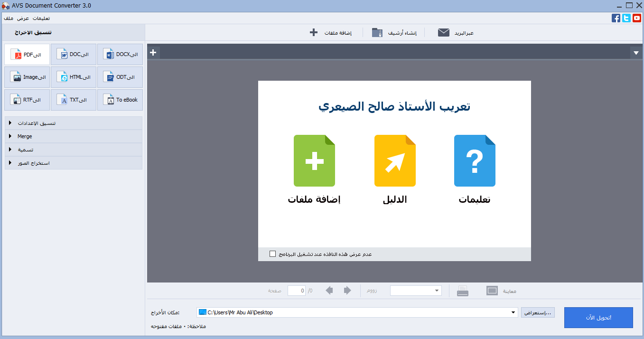
Task: Click the إضافة ملفات label in welcome panel
Action: (314, 199)
